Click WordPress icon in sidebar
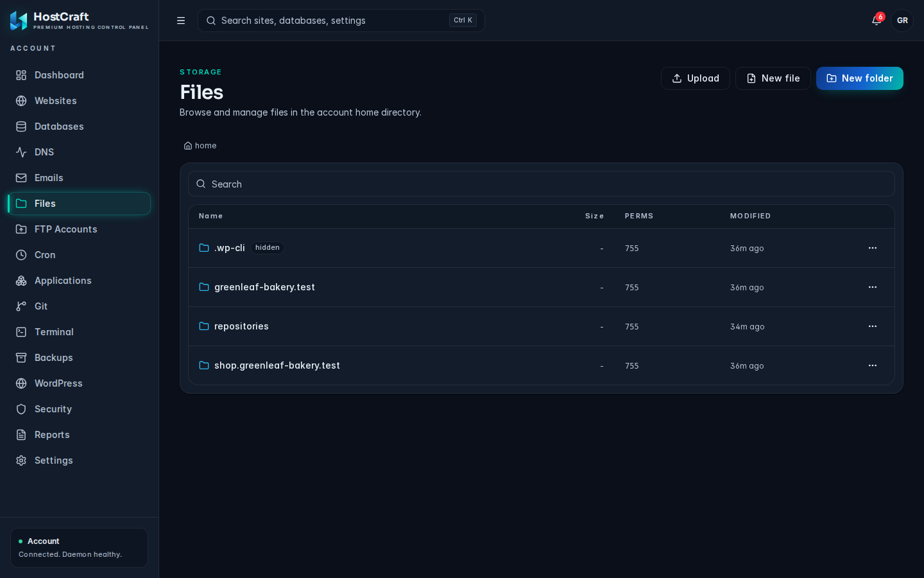This screenshot has width=924, height=578. 21,383
